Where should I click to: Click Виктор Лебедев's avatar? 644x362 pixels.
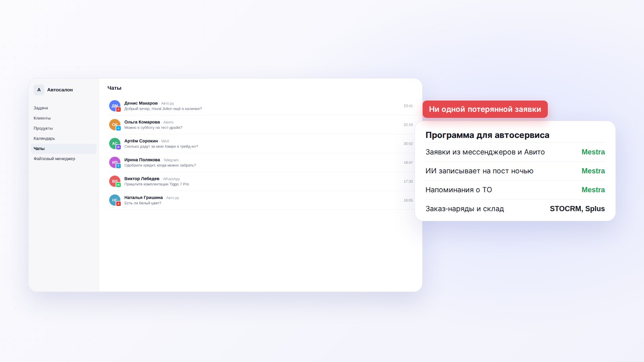click(x=115, y=181)
